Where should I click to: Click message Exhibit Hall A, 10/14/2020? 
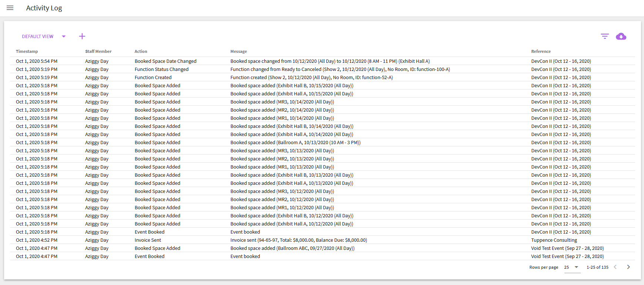292,134
